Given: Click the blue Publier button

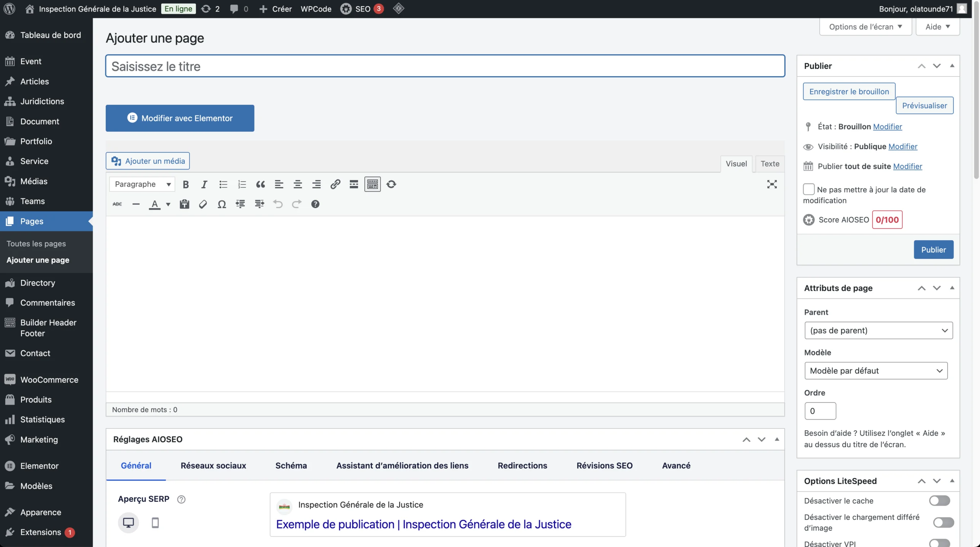Looking at the screenshot, I should point(933,250).
